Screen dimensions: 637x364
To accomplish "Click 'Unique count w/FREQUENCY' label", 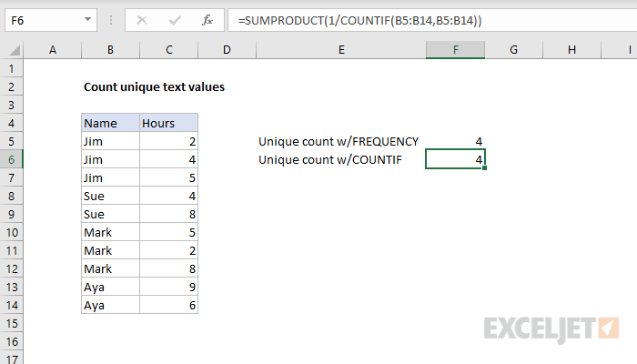I will [x=339, y=141].
